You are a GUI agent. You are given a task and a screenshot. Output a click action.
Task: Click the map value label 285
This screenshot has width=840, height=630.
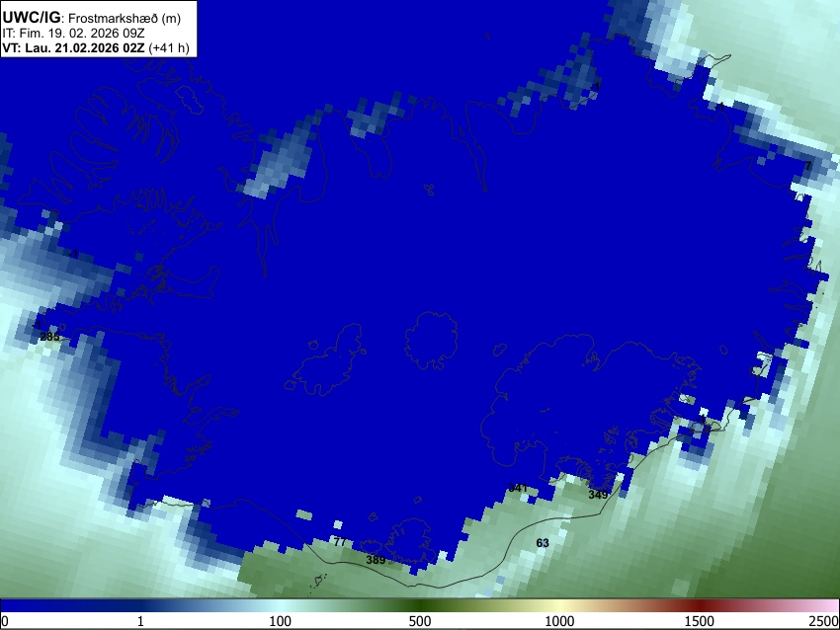click(x=49, y=337)
